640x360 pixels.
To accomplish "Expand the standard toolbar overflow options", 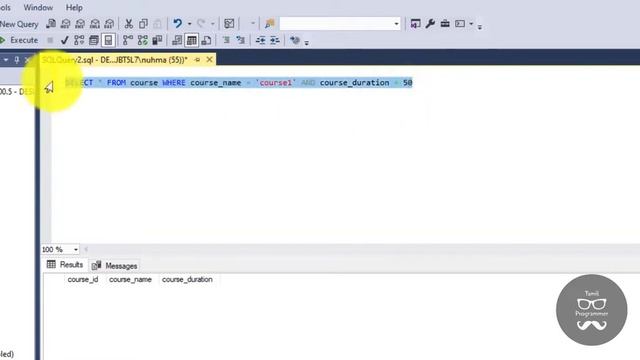I will click(480, 27).
